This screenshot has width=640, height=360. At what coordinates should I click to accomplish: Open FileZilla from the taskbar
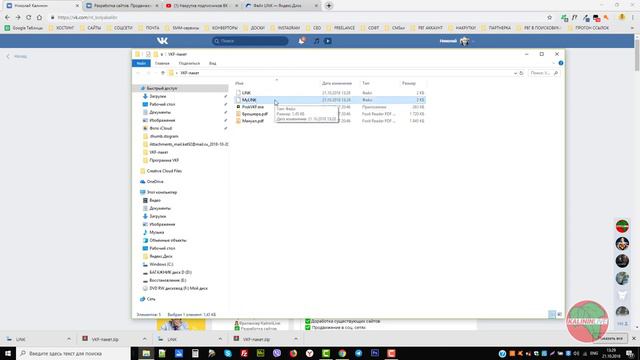[x=244, y=353]
